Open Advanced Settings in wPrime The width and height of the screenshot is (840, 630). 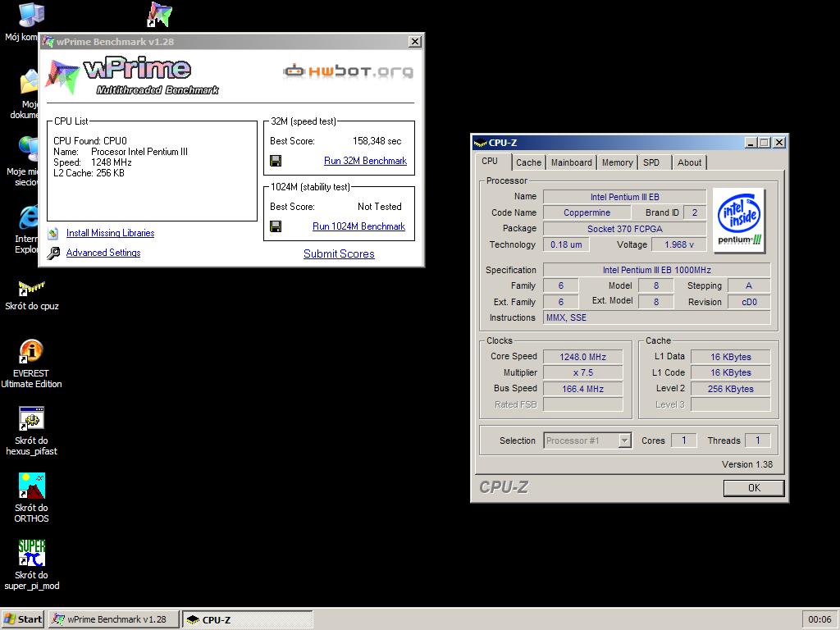(x=103, y=253)
